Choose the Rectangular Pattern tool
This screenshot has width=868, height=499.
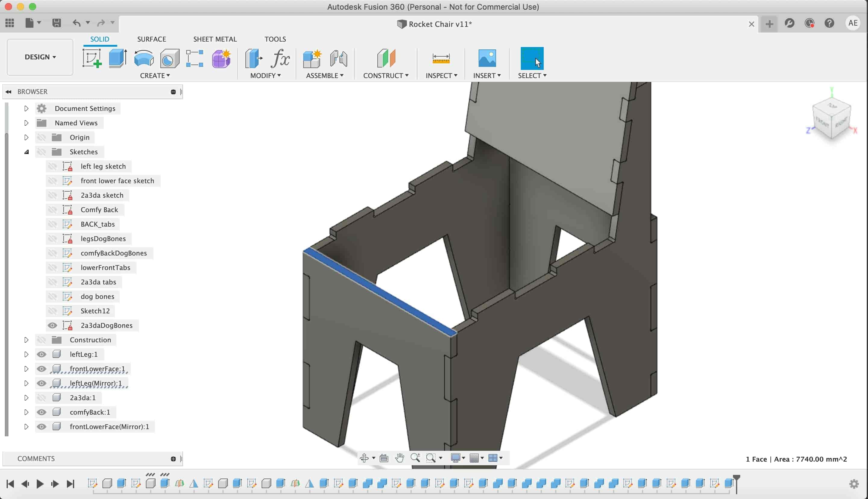tap(195, 58)
